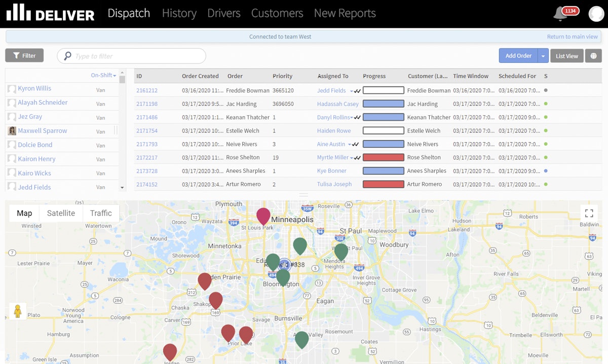The width and height of the screenshot is (608, 364).
Task: Click Maxwell Sparrow's profile photo
Action: [x=12, y=131]
